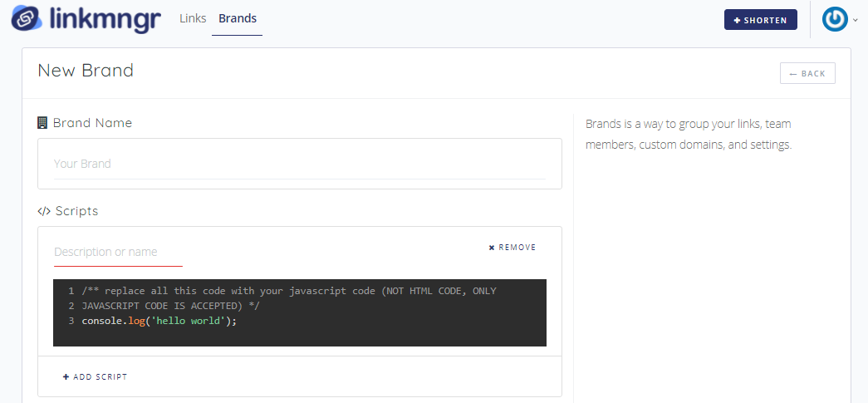Click the plus icon on Shorten button
This screenshot has height=403, width=868.
[738, 20]
